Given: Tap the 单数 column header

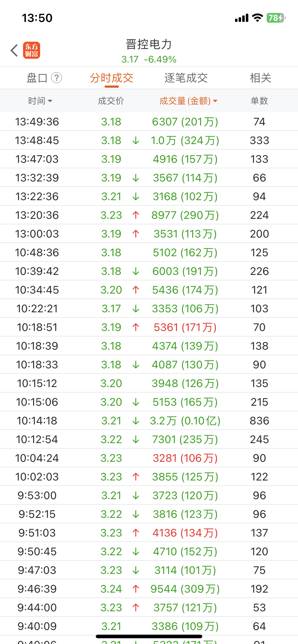Looking at the screenshot, I should (x=259, y=101).
